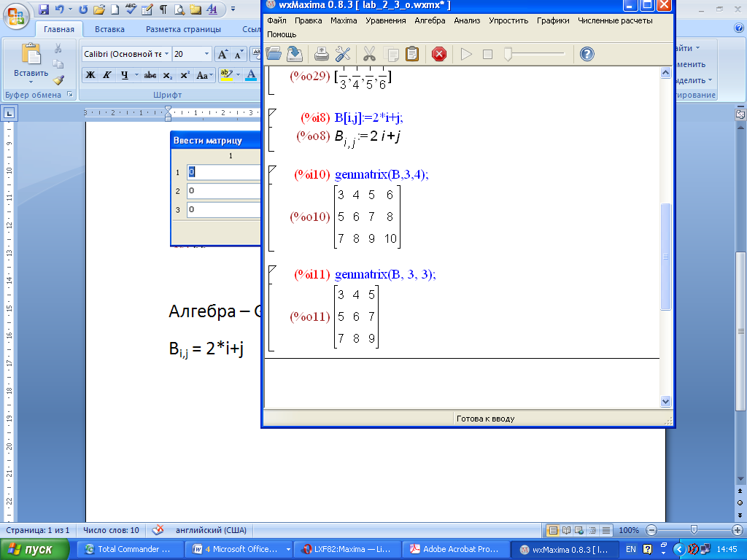Click wxMaxima open file folder icon
This screenshot has height=560, width=747.
(274, 54)
